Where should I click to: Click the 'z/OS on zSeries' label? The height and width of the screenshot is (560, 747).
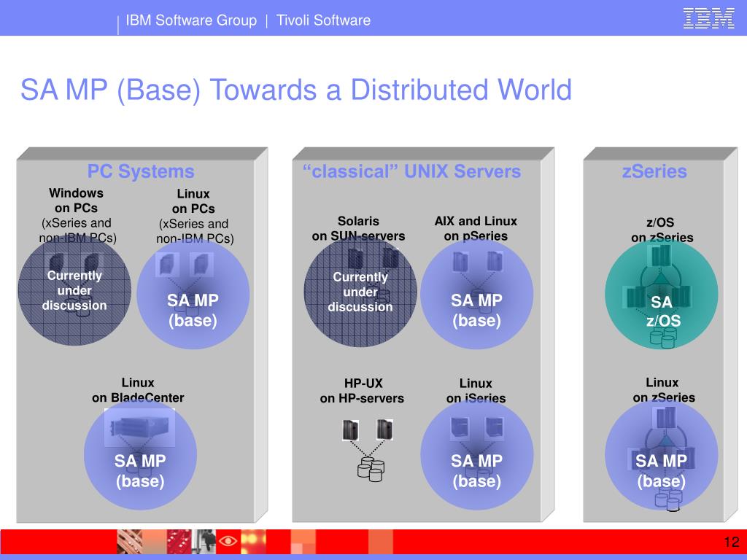661,230
